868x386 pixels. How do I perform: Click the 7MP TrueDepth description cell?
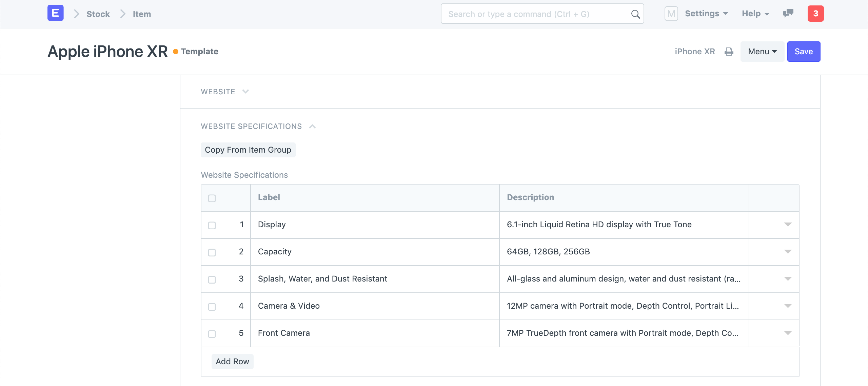click(x=624, y=333)
